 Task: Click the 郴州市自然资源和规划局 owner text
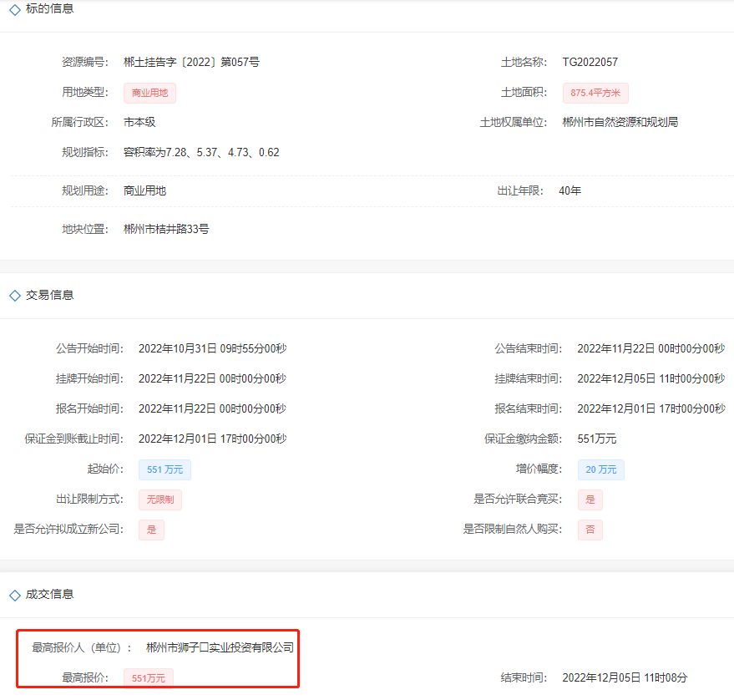point(620,122)
